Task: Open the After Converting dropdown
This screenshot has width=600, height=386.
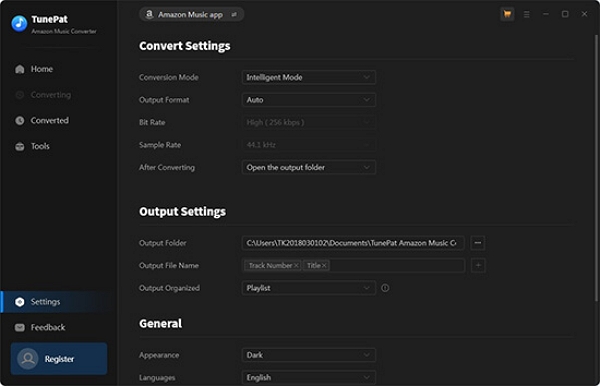Action: click(308, 168)
